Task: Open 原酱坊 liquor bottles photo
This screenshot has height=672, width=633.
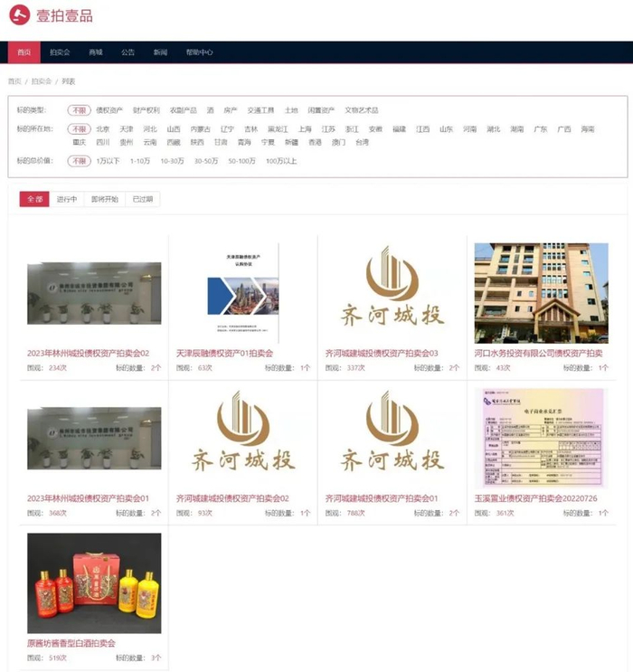Action: (x=94, y=583)
